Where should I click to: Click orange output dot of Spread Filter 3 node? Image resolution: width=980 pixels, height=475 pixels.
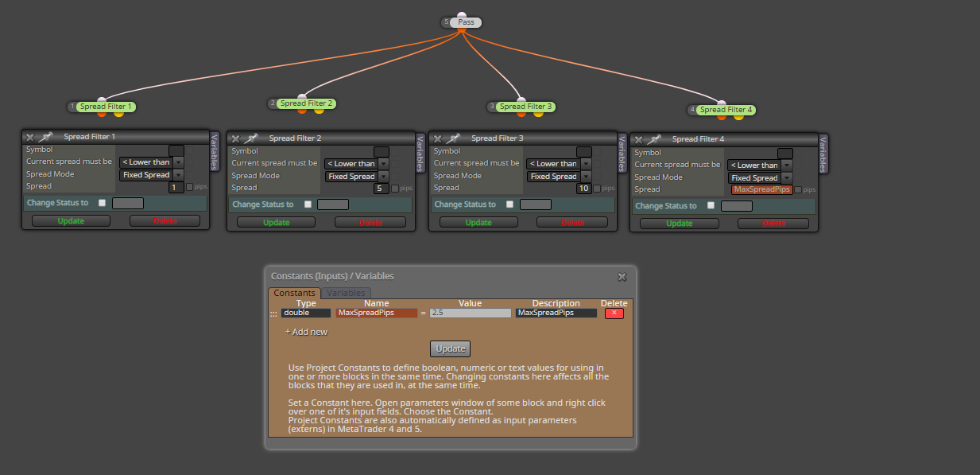click(522, 113)
